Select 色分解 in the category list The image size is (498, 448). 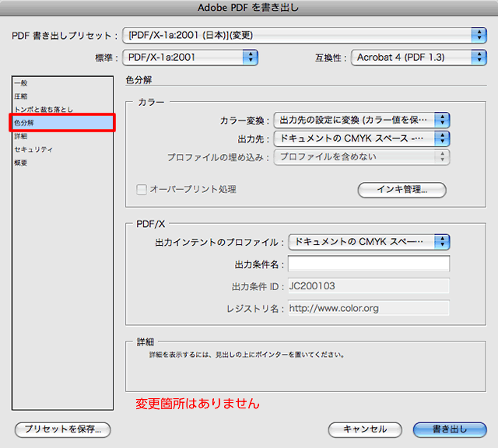click(62, 123)
